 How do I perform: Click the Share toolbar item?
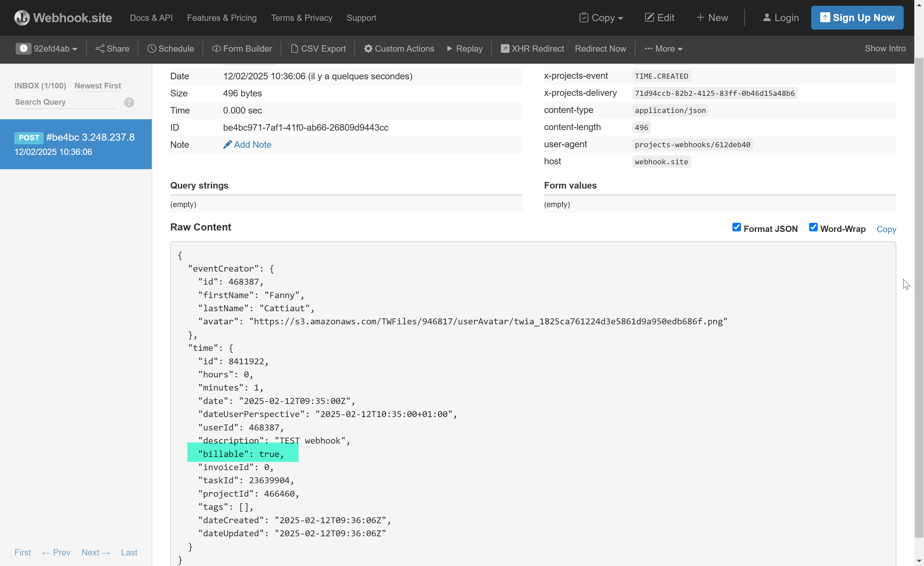click(x=112, y=49)
